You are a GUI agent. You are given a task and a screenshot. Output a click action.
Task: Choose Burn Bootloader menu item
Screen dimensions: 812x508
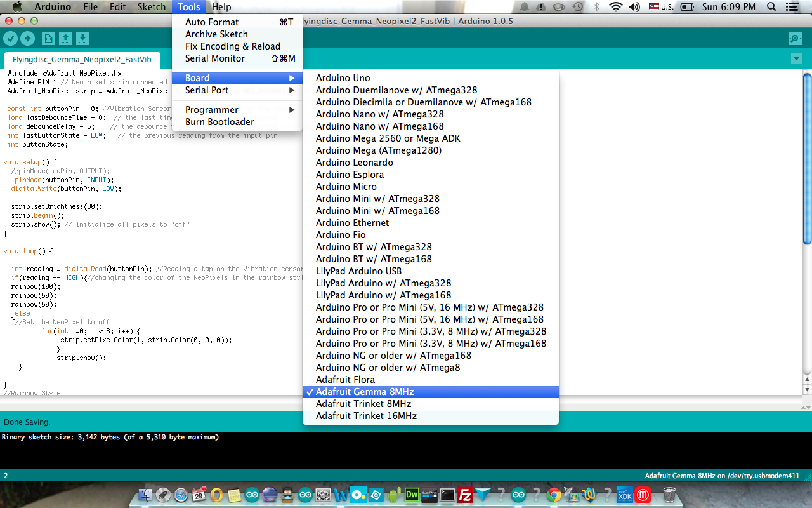coord(237,122)
